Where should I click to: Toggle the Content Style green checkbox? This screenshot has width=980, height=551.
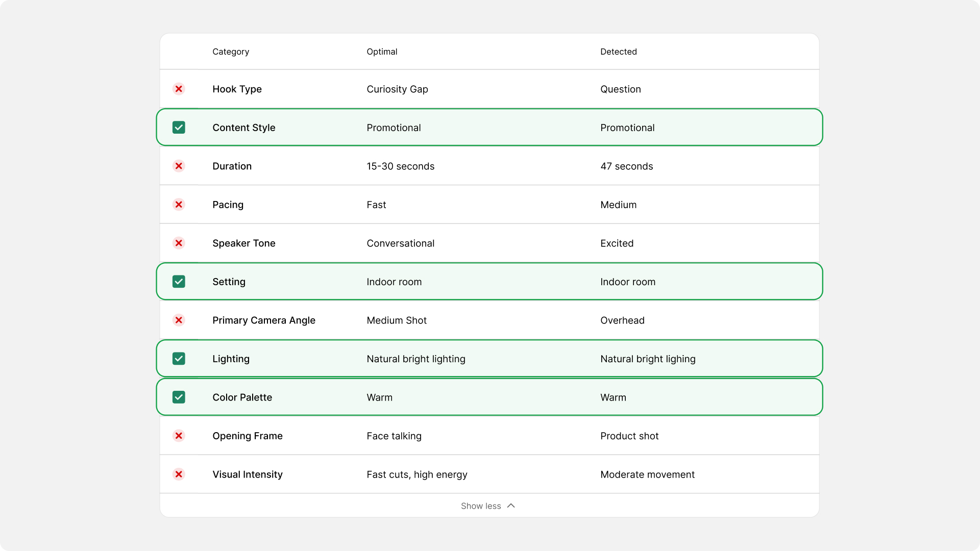(179, 128)
